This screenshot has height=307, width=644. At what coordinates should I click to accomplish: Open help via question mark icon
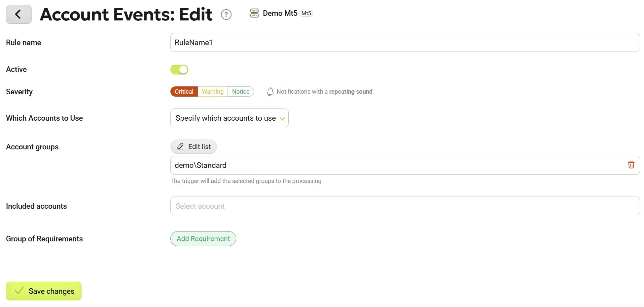point(226,15)
